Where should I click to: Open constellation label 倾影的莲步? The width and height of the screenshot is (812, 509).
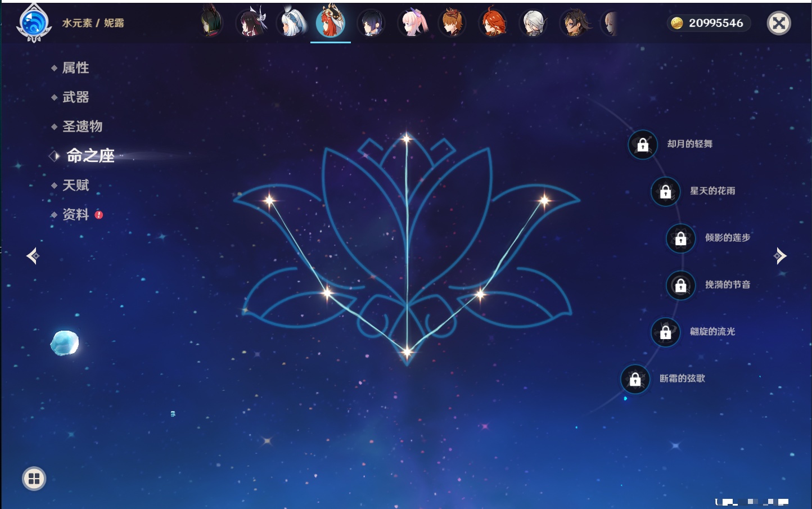point(728,237)
